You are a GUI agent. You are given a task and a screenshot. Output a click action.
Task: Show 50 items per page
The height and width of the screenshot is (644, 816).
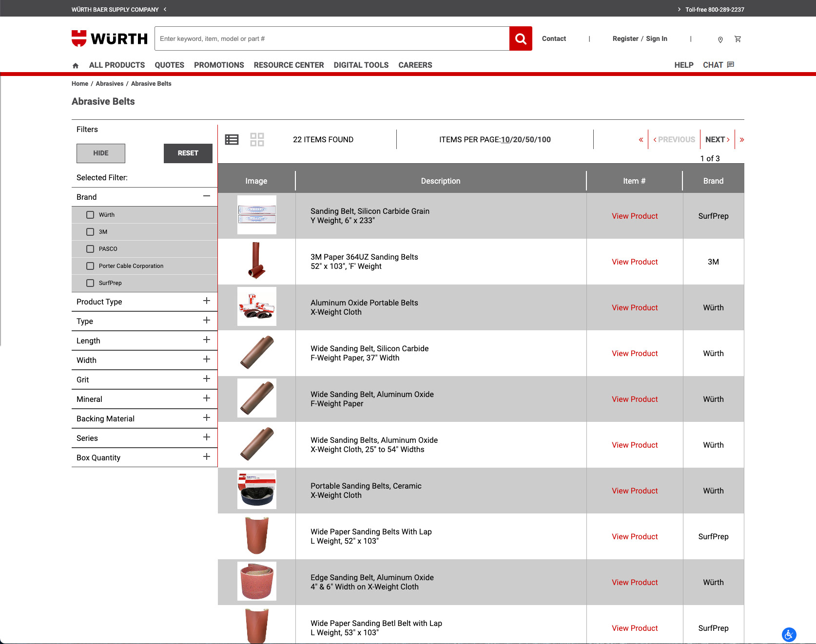click(530, 140)
